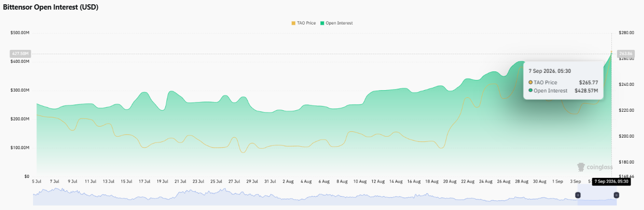This screenshot has width=644, height=210.
Task: Click the green Open Interest legend swatch
Action: coord(322,23)
